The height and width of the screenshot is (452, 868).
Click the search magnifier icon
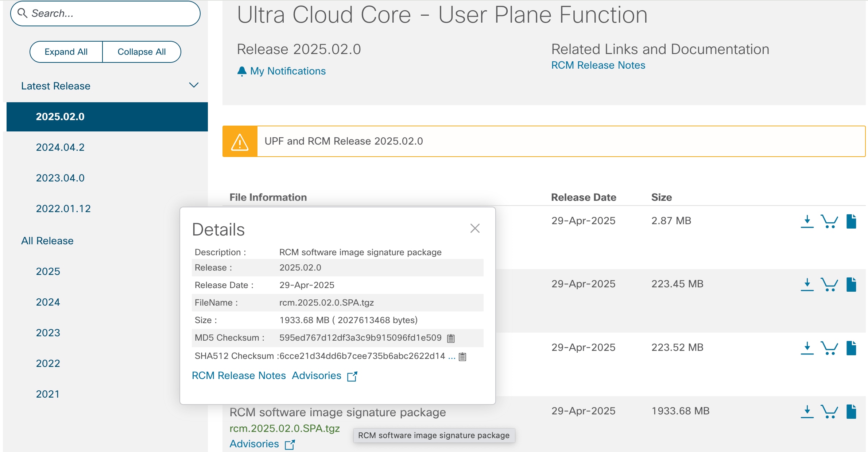point(22,13)
